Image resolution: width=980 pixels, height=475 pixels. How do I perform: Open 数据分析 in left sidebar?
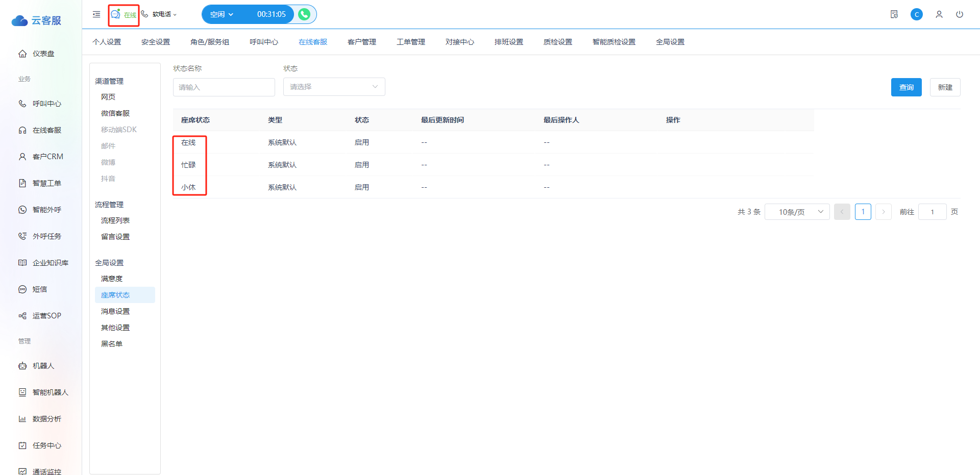click(x=41, y=419)
